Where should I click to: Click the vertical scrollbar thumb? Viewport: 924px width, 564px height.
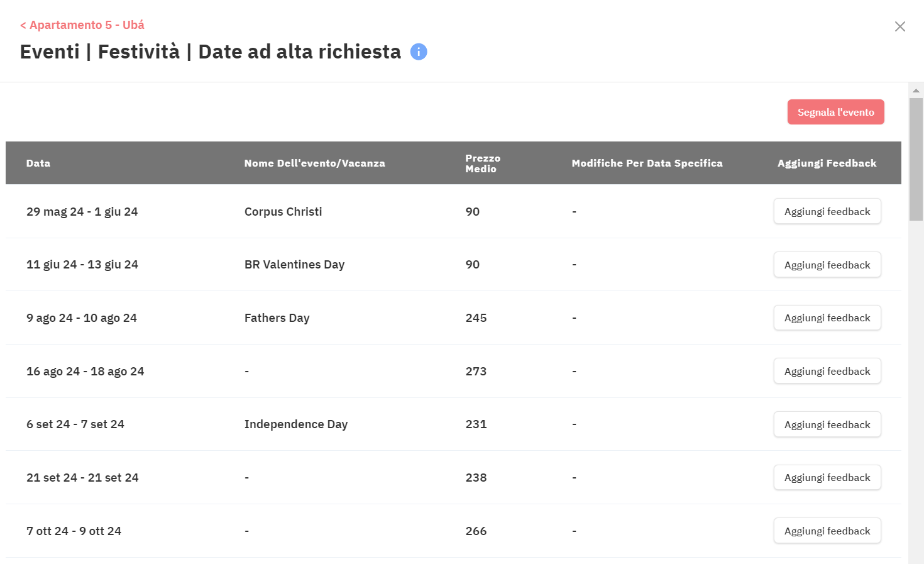(x=916, y=159)
